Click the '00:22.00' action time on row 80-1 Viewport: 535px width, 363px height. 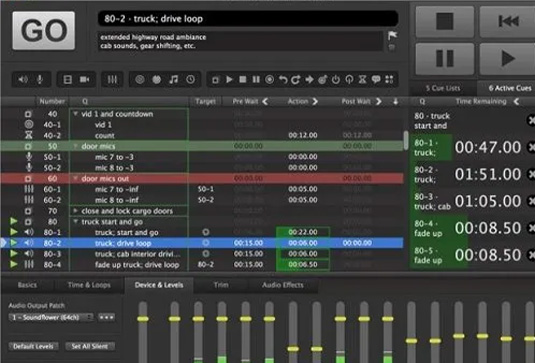tap(303, 232)
